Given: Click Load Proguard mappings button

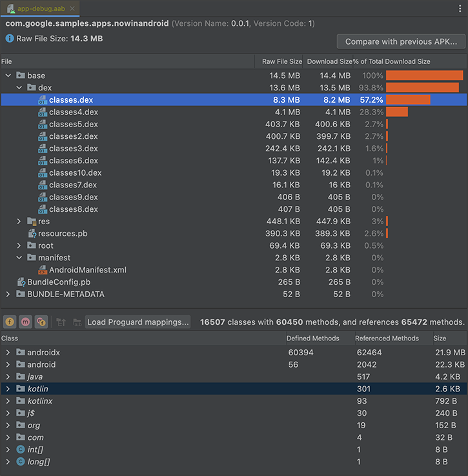Looking at the screenshot, I should coord(138,322).
